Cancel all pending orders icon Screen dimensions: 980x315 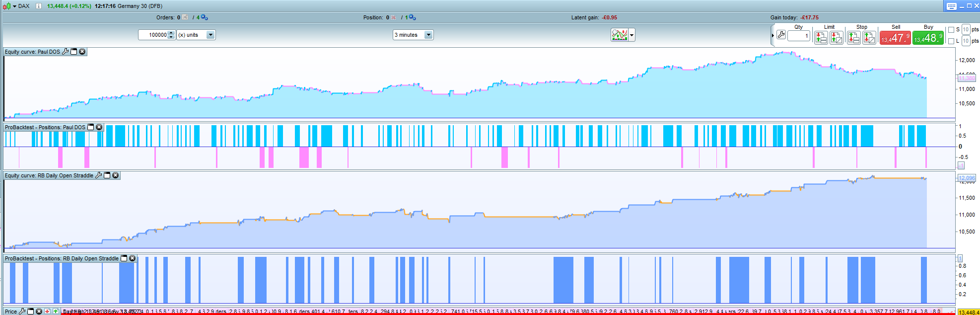coord(185,17)
